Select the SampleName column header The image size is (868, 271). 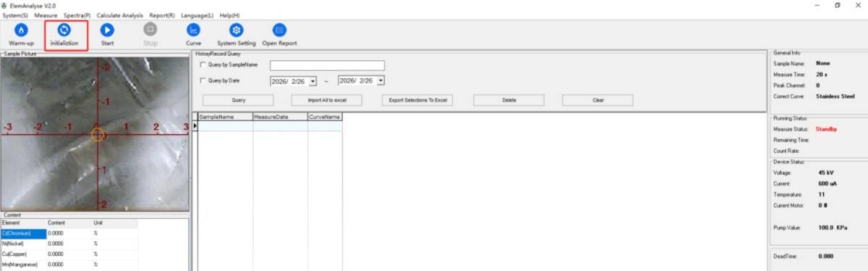point(225,117)
